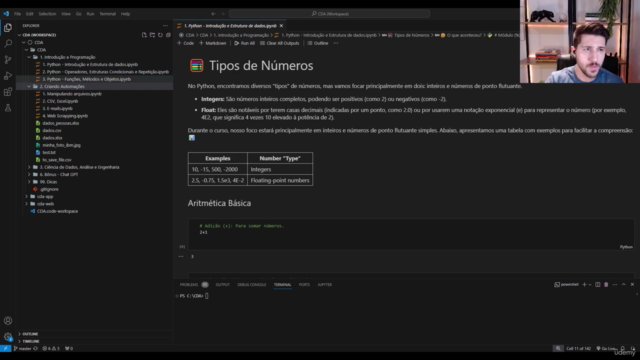
Task: Open the Search view in activity bar
Action: click(x=8, y=43)
